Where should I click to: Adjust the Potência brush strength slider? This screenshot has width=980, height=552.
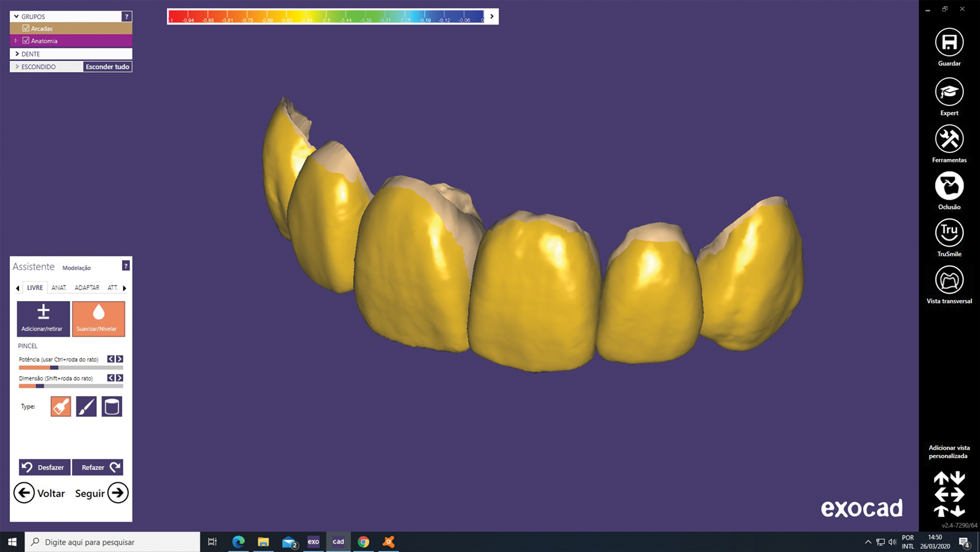pyautogui.click(x=54, y=368)
